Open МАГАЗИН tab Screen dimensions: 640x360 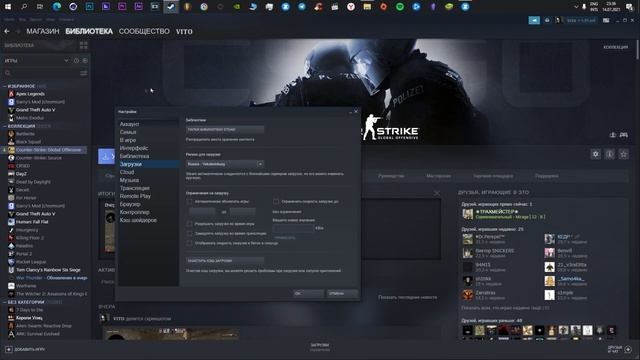pyautogui.click(x=43, y=31)
